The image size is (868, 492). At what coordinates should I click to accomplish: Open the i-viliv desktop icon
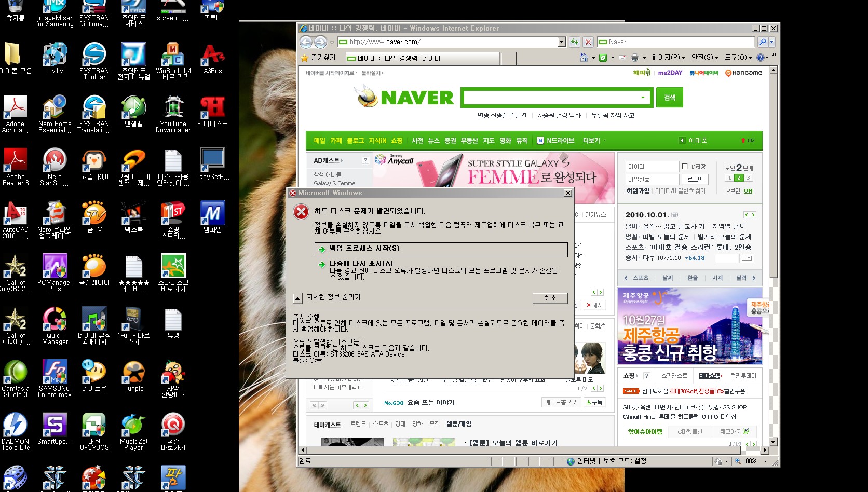[55, 58]
